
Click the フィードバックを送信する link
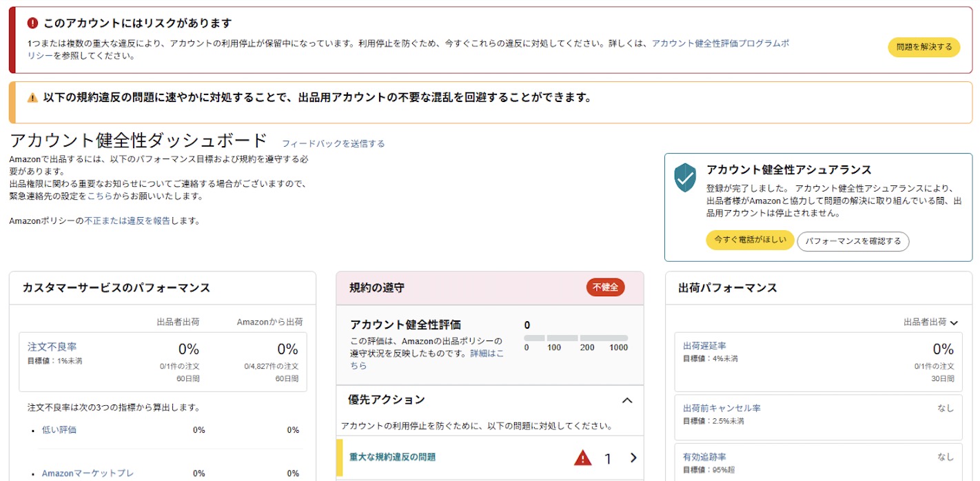tap(334, 144)
